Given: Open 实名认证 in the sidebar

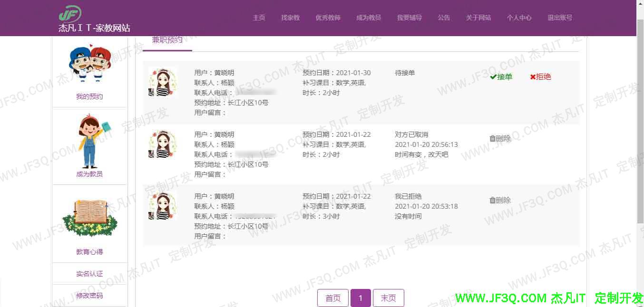Looking at the screenshot, I should point(89,274).
